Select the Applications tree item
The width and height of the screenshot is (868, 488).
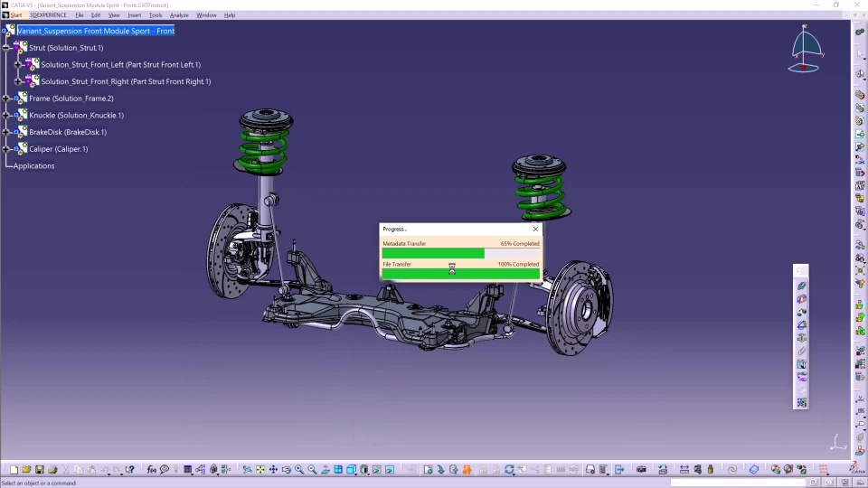pyautogui.click(x=33, y=166)
